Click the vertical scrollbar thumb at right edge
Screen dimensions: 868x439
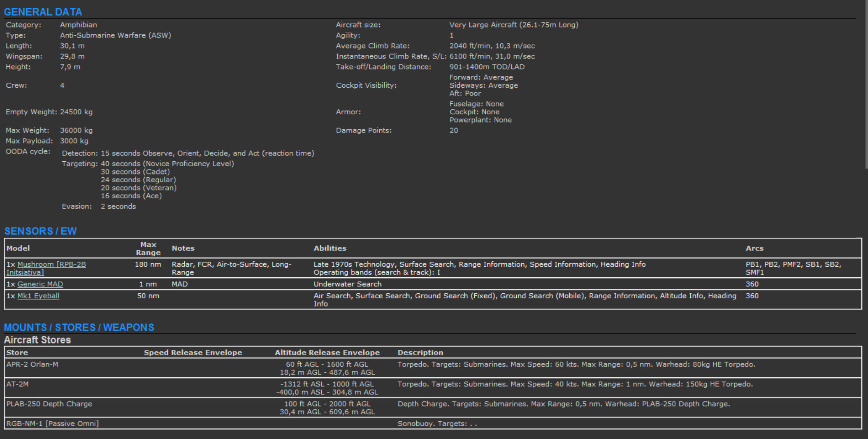866,84
